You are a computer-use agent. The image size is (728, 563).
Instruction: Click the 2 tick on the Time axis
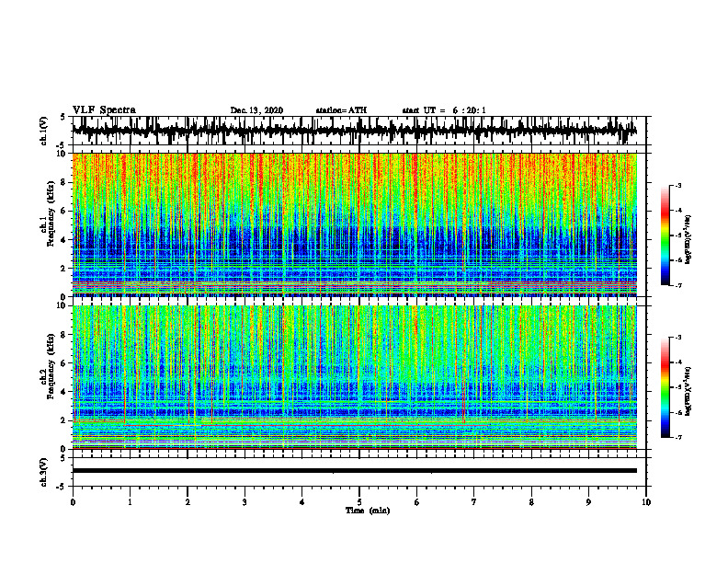tap(188, 502)
